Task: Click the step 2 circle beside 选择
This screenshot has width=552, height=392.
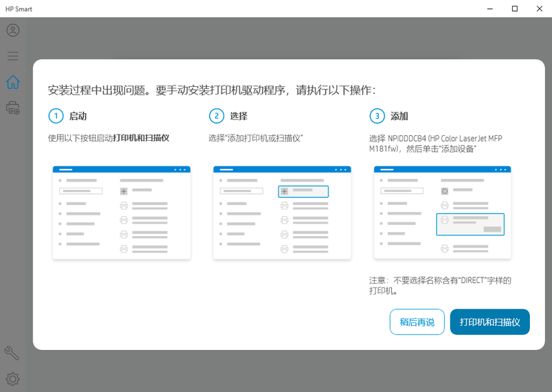Action: 217,116
